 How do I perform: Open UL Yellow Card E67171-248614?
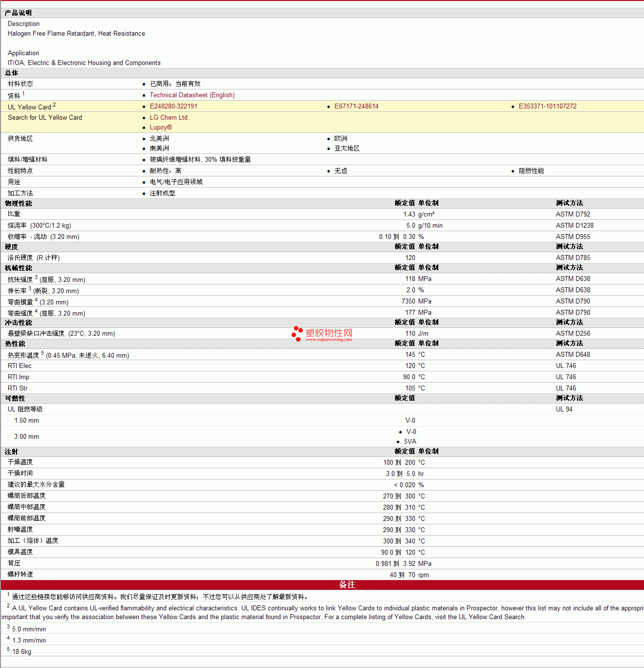pos(356,107)
